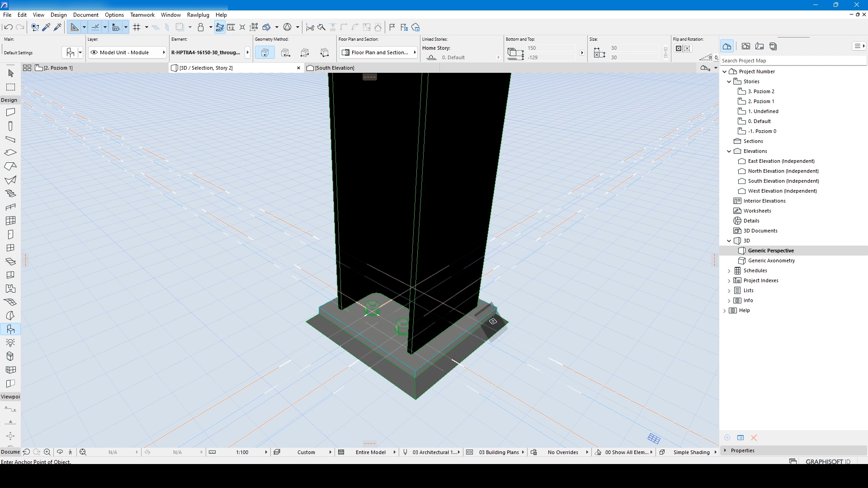Open the Rawlplug menu
Image resolution: width=868 pixels, height=488 pixels.
[x=198, y=14]
